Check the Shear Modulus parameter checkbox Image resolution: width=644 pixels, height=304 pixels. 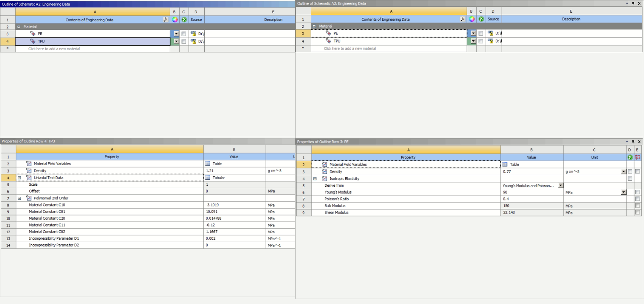637,212
